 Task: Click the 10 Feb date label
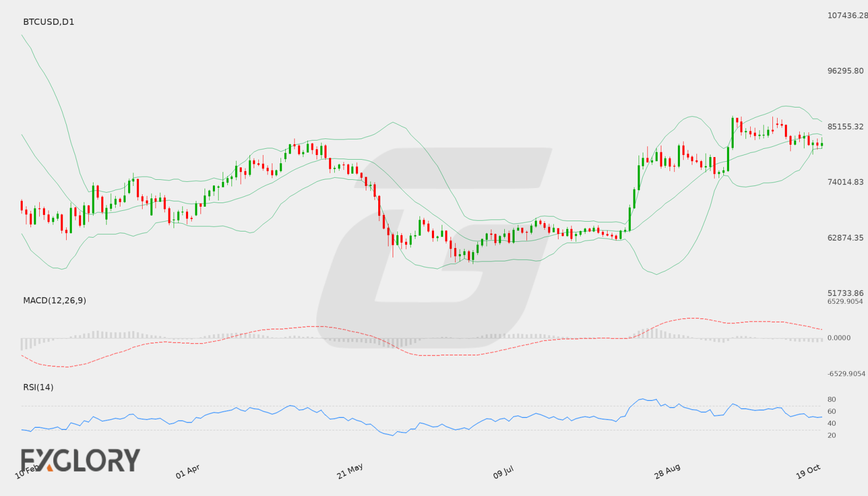coord(27,471)
